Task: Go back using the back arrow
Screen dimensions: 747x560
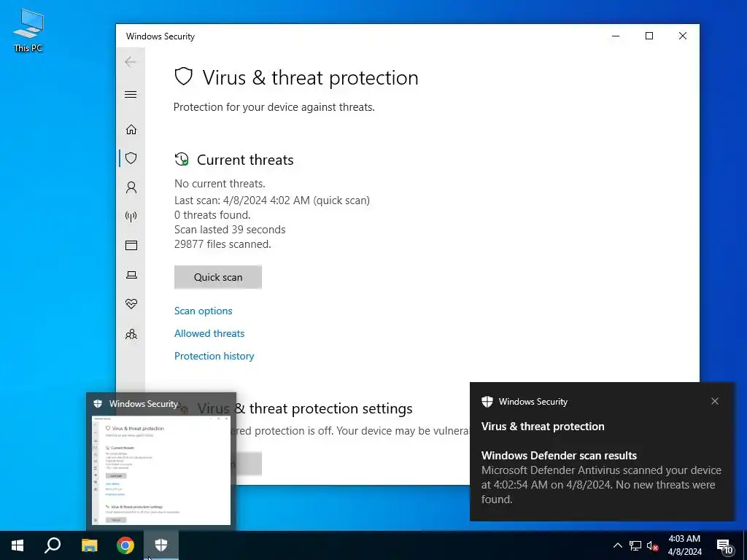Action: [131, 62]
